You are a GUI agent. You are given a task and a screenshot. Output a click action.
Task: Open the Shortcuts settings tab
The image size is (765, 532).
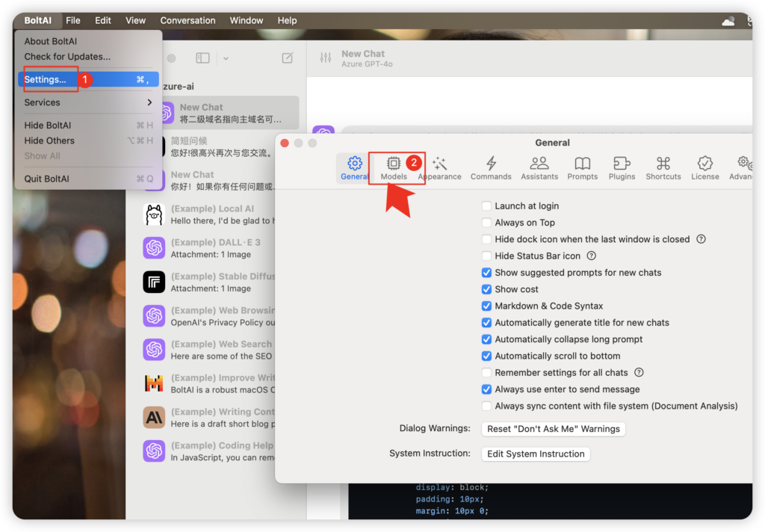pyautogui.click(x=663, y=168)
